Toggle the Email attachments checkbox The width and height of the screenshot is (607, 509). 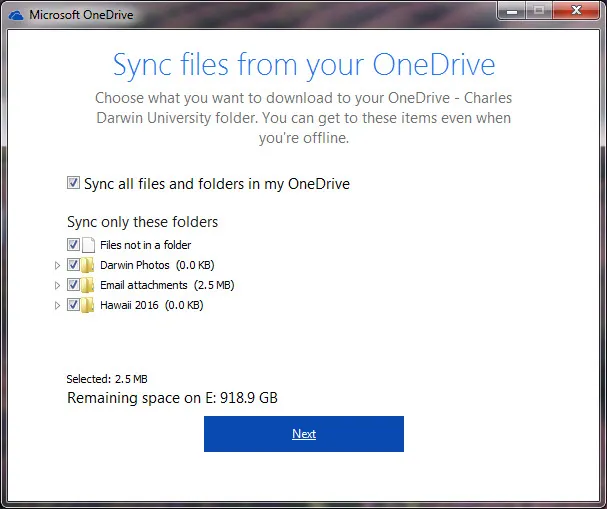pyautogui.click(x=73, y=285)
